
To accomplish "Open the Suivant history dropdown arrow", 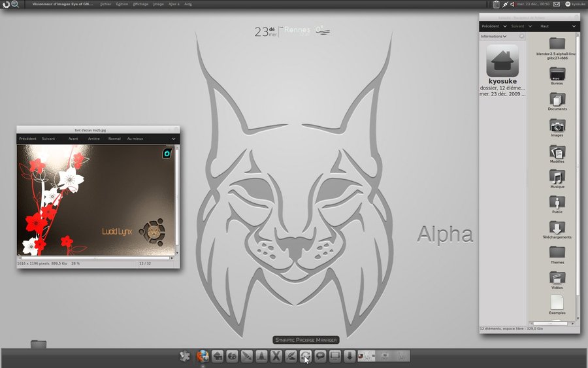I will click(531, 26).
